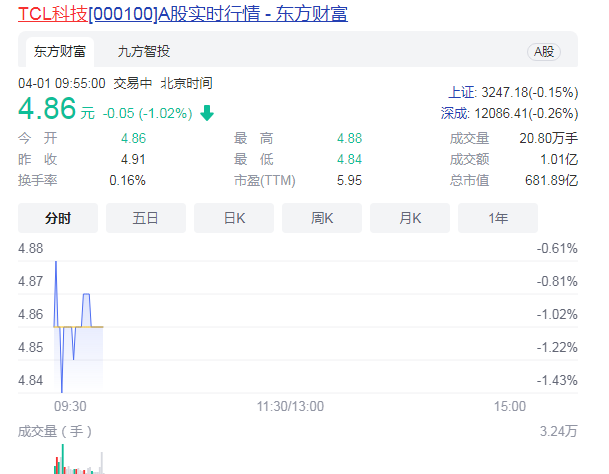Click the 3.24万 volume scale label
The width and height of the screenshot is (609, 474).
pos(559,431)
